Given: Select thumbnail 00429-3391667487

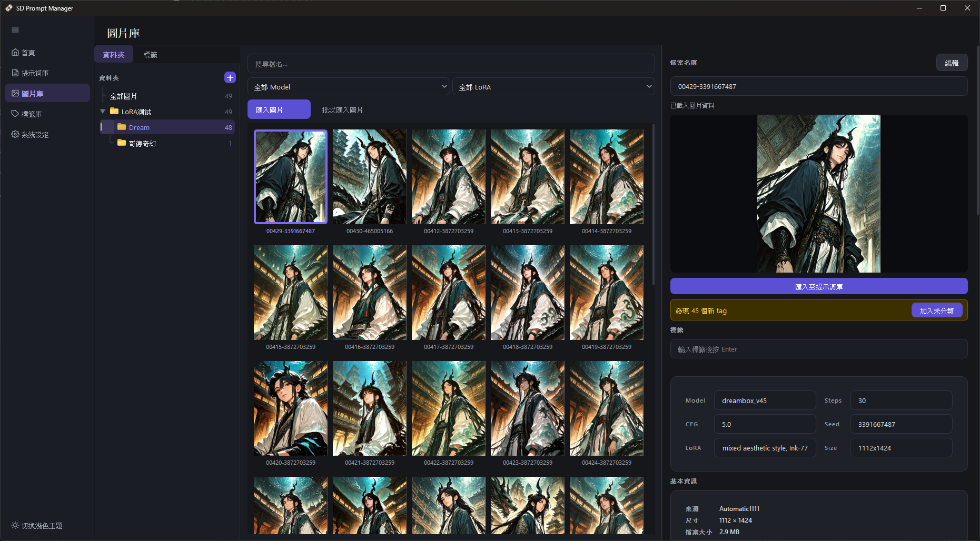Looking at the screenshot, I should 291,177.
